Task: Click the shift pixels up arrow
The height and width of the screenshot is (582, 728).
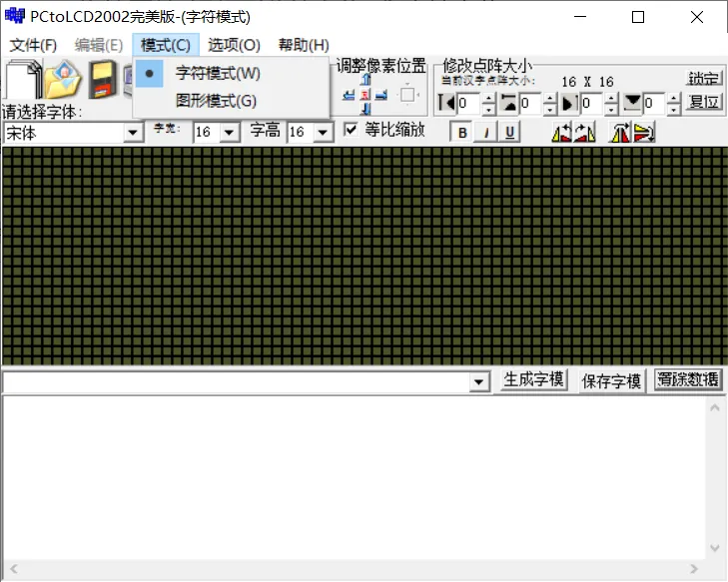Action: coord(365,79)
